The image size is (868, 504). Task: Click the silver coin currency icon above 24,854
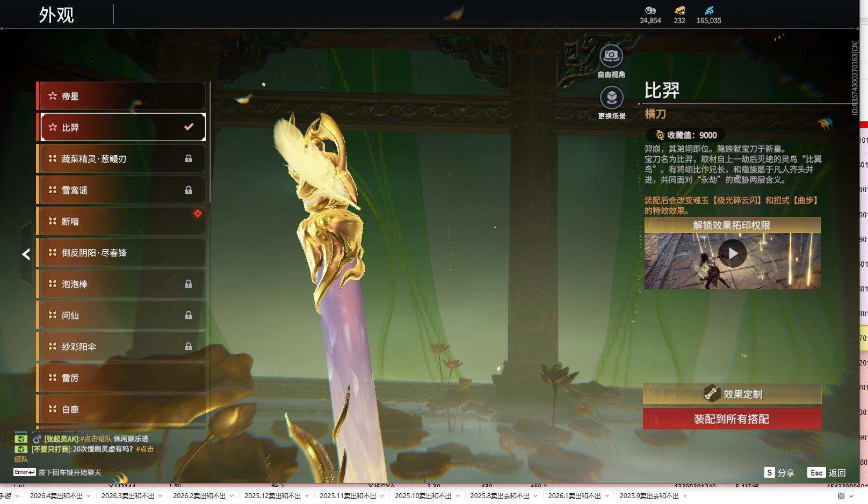(650, 10)
